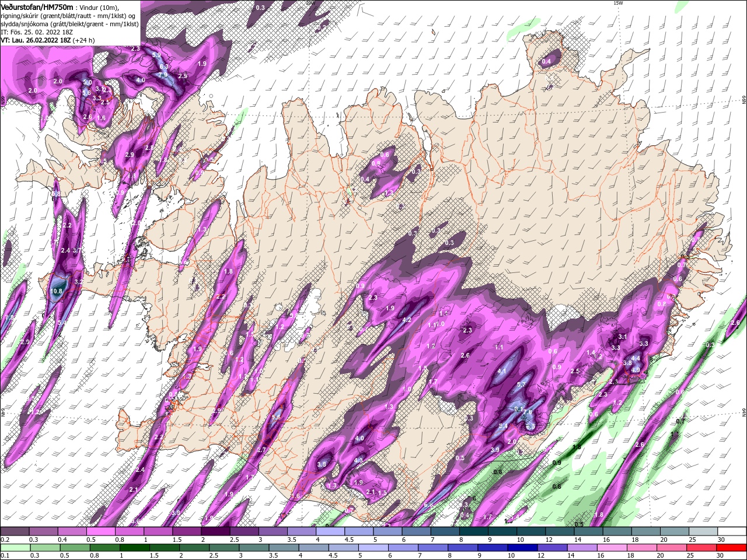
Task: Click the purple 12 swatch in lower legend row
Action: point(552,548)
